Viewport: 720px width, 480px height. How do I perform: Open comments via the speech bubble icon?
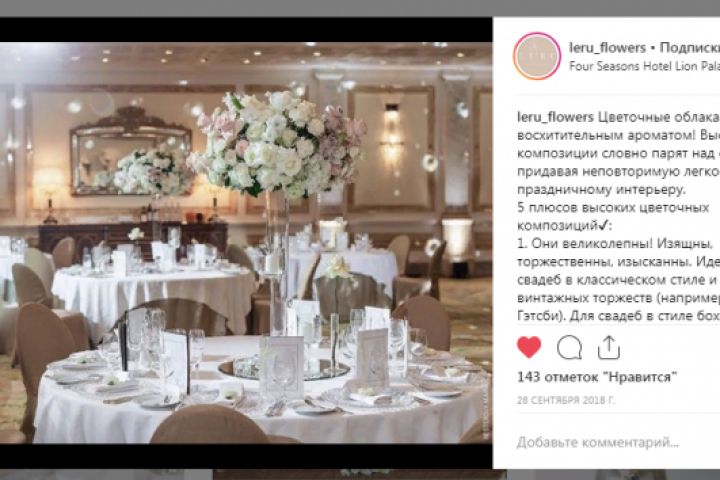click(569, 348)
